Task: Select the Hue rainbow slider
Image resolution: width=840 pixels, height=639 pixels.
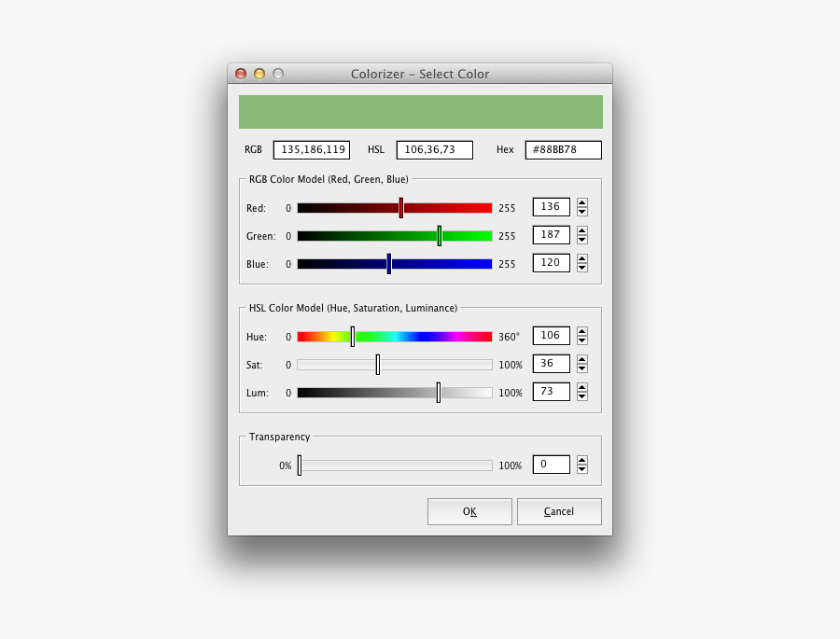Action: (353, 336)
